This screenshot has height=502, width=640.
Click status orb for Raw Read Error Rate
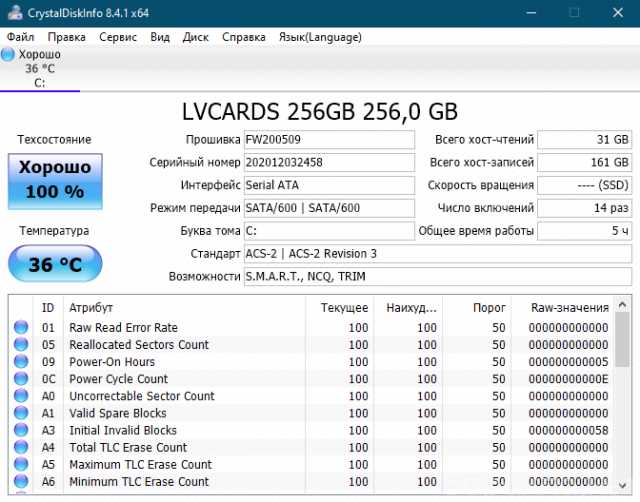pyautogui.click(x=21, y=327)
